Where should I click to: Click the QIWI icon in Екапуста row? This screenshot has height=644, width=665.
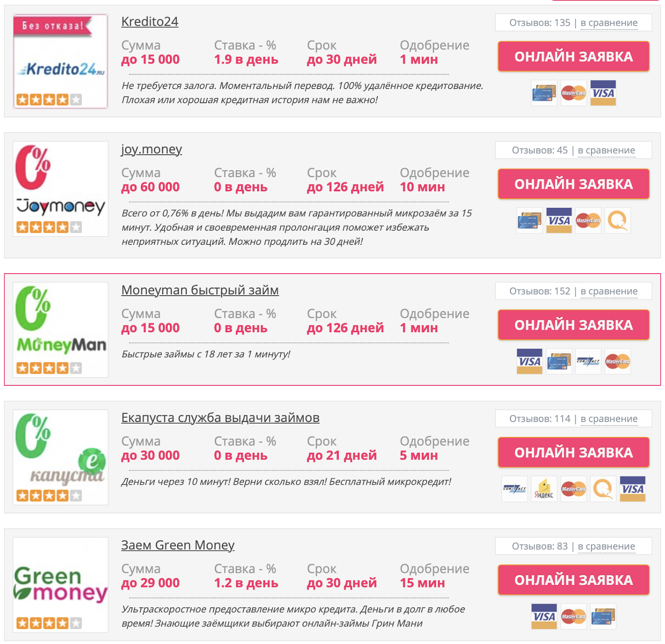603,489
